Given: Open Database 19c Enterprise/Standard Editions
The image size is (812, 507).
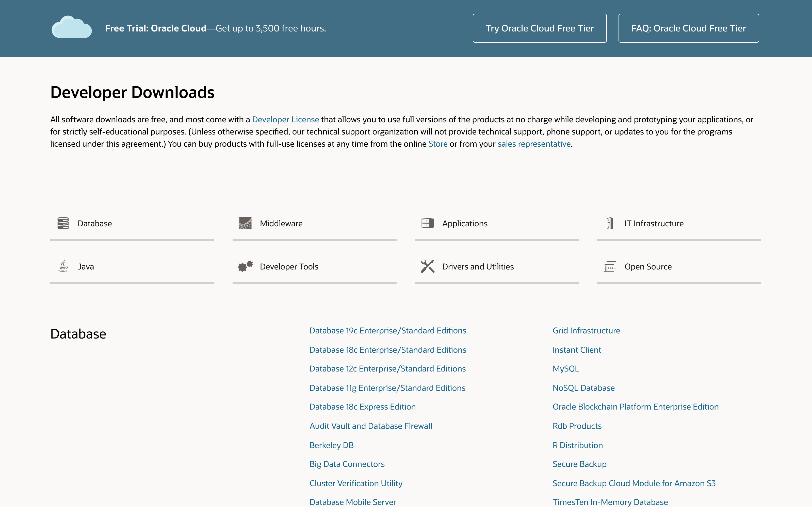Looking at the screenshot, I should (387, 331).
